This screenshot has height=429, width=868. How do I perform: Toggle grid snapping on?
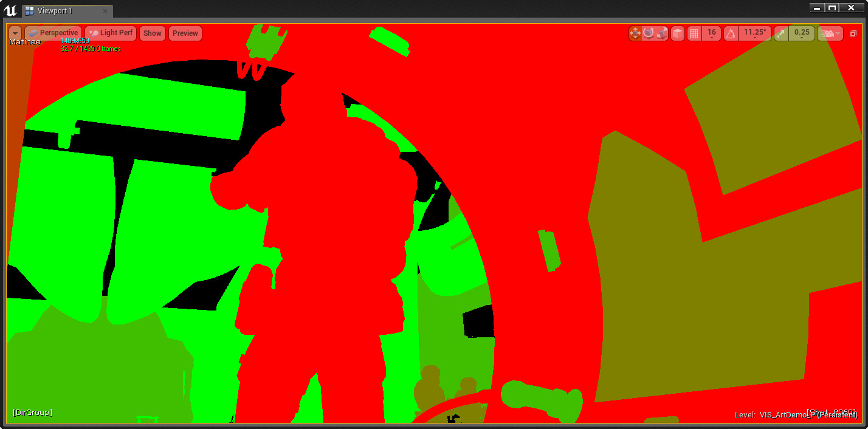point(694,33)
